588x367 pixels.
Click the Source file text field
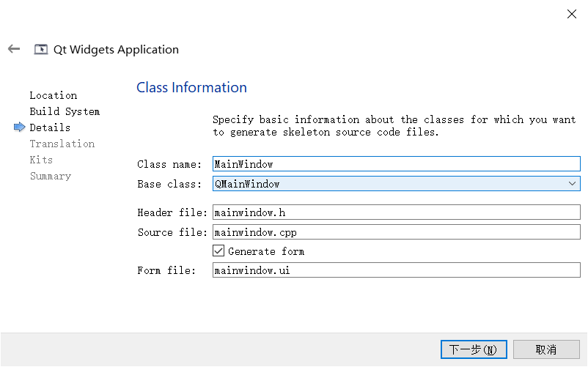396,232
